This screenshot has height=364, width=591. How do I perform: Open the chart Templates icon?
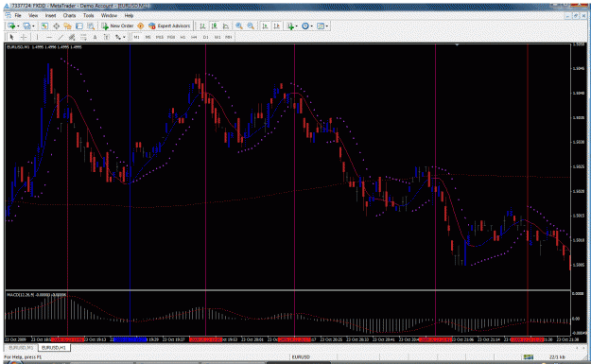click(x=321, y=26)
